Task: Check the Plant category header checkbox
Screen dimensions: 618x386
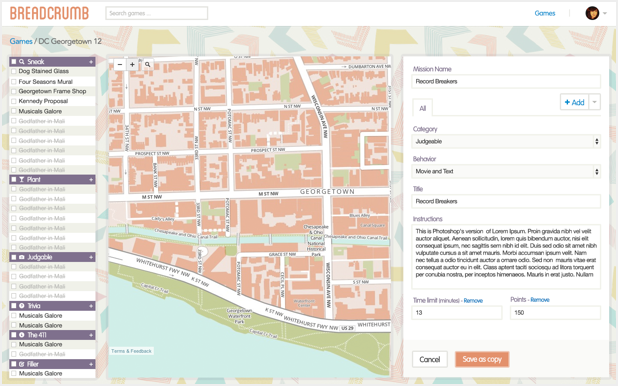Action: click(14, 179)
